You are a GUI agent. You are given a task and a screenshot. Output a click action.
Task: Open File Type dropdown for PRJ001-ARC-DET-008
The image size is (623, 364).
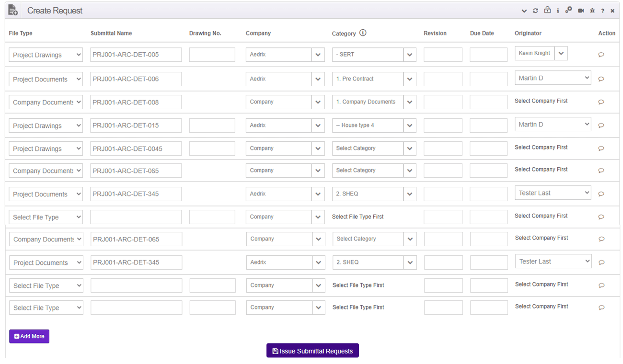[46, 102]
